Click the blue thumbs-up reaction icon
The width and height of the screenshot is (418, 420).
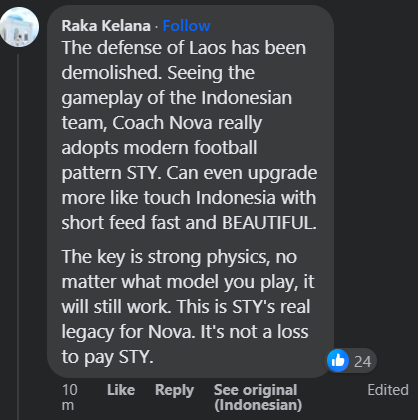pyautogui.click(x=338, y=360)
